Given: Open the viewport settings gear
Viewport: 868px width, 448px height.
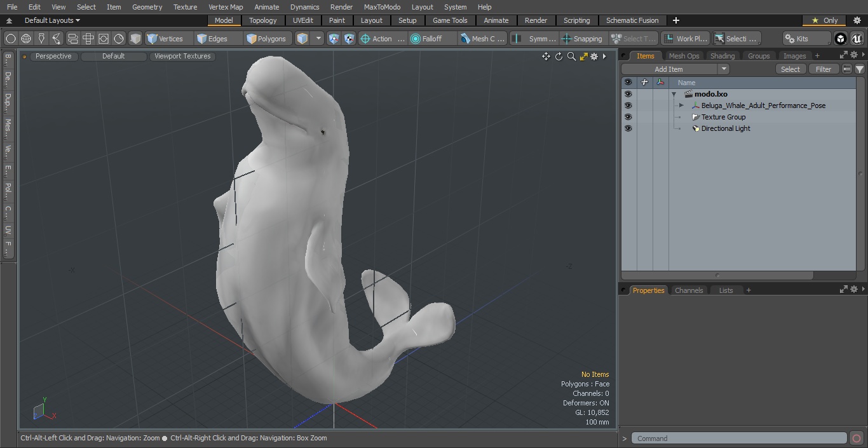Looking at the screenshot, I should (x=594, y=57).
